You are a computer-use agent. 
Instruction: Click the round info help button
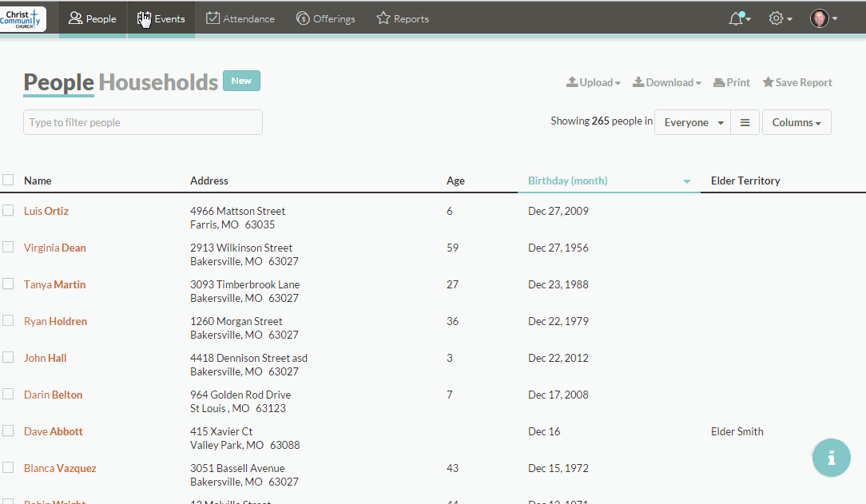click(832, 458)
